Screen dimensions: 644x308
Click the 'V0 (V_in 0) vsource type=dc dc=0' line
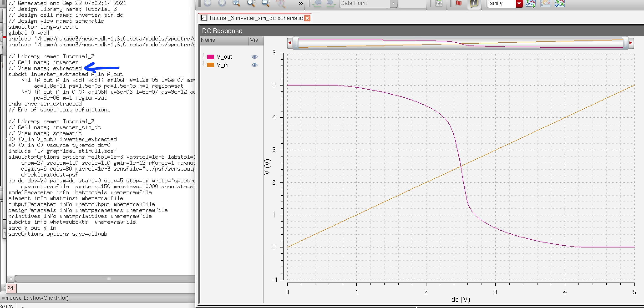(x=59, y=145)
